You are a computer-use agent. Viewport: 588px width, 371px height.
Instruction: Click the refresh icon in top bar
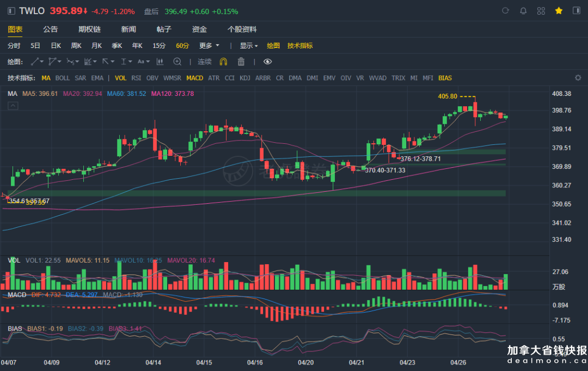[505, 11]
